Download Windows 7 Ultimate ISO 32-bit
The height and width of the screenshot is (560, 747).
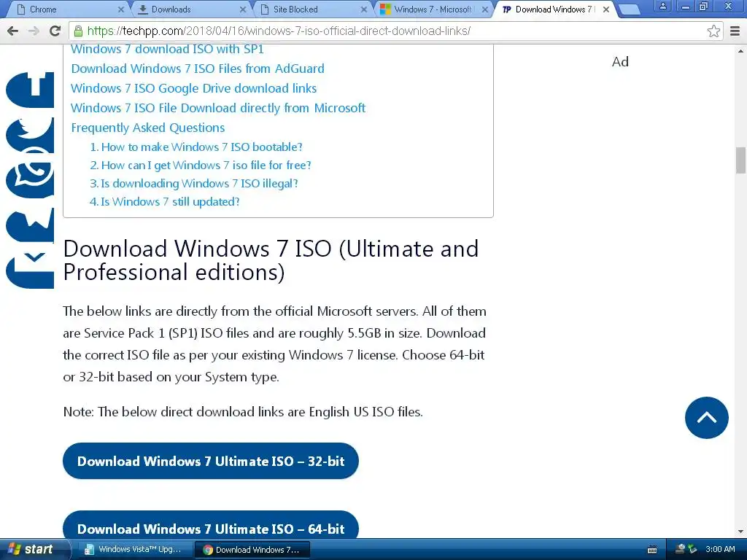tap(211, 461)
